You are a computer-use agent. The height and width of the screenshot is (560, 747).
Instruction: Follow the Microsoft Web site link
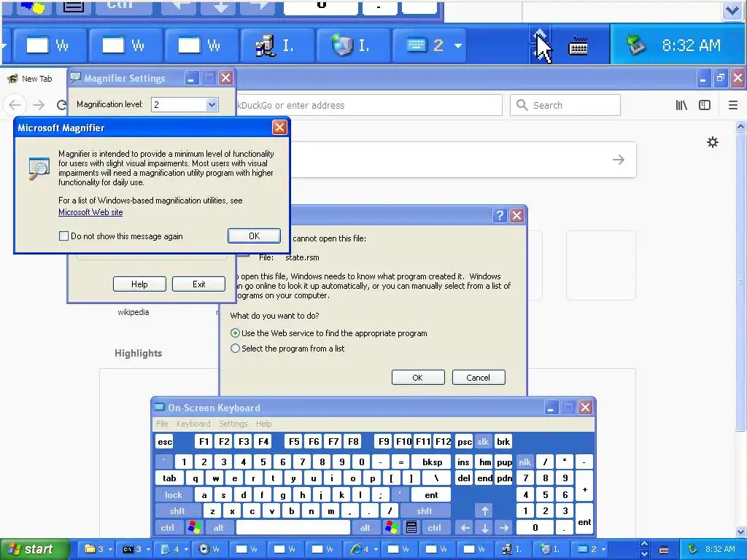pyautogui.click(x=90, y=212)
